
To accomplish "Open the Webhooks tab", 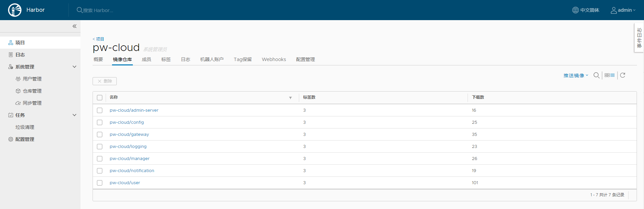I will 274,59.
